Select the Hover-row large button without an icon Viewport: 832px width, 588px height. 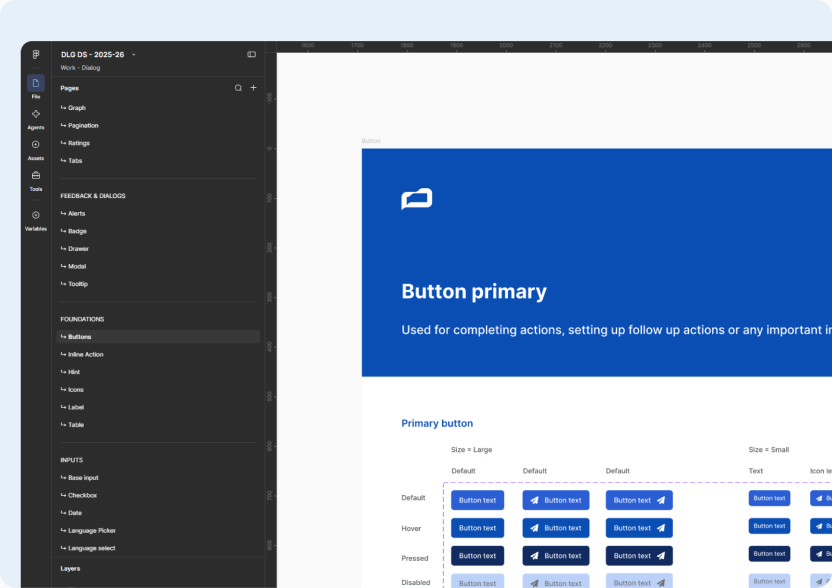pos(478,528)
